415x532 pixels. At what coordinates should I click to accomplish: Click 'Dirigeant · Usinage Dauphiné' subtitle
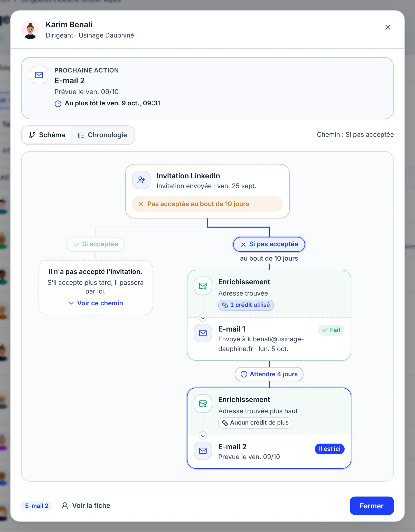(x=90, y=35)
